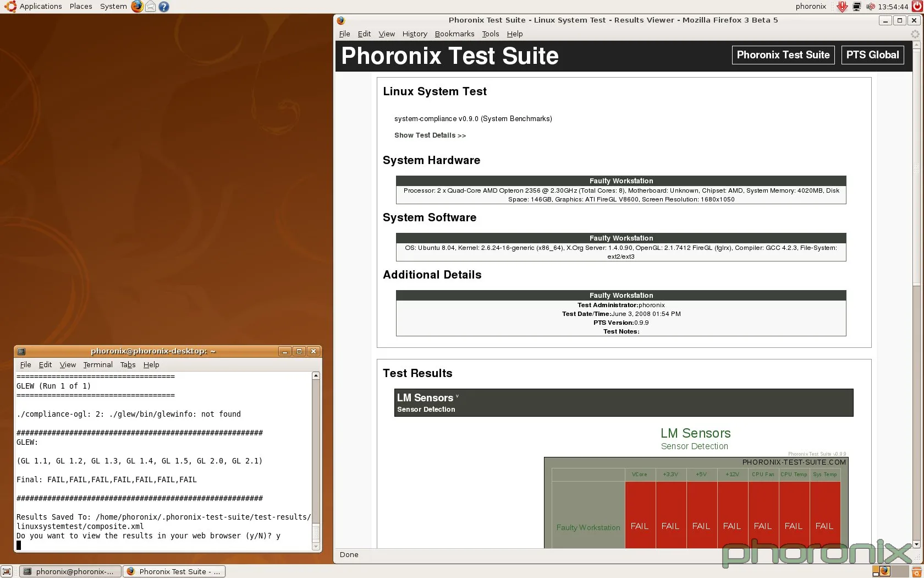The width and height of the screenshot is (924, 578).
Task: Open the System menu
Action: click(113, 7)
